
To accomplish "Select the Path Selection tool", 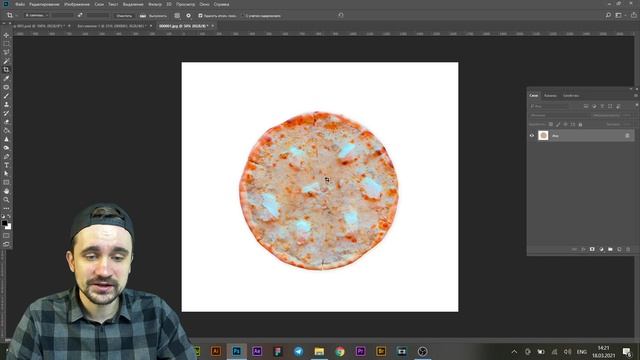I will [6, 173].
